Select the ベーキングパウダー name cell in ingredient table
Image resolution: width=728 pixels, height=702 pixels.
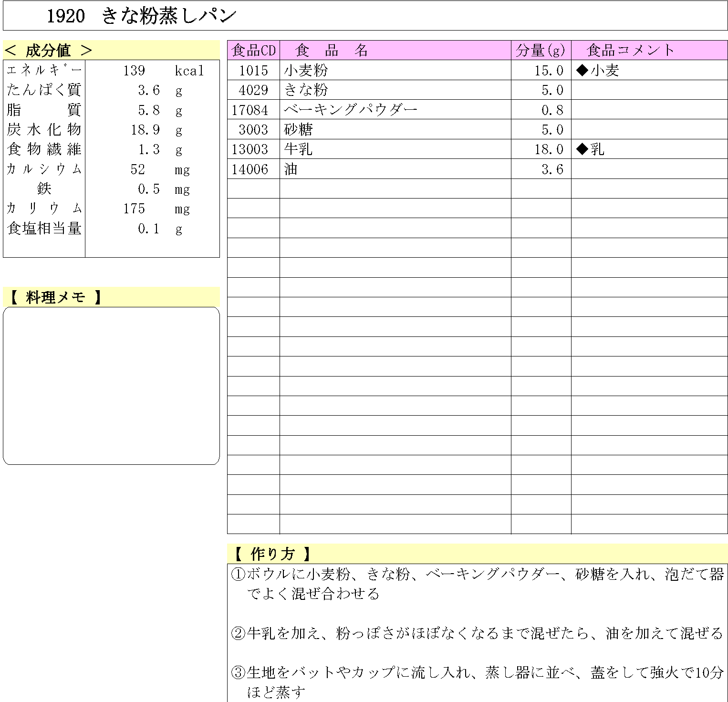(x=351, y=110)
